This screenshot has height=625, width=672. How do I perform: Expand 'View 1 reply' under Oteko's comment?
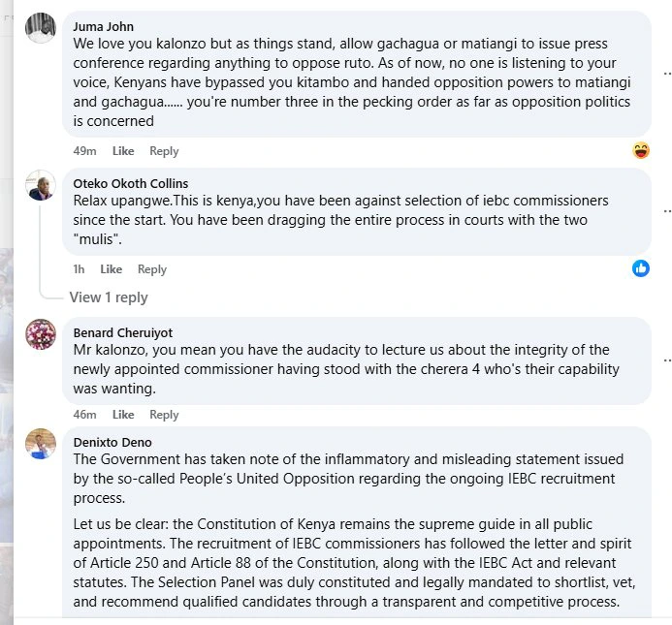coord(109,297)
